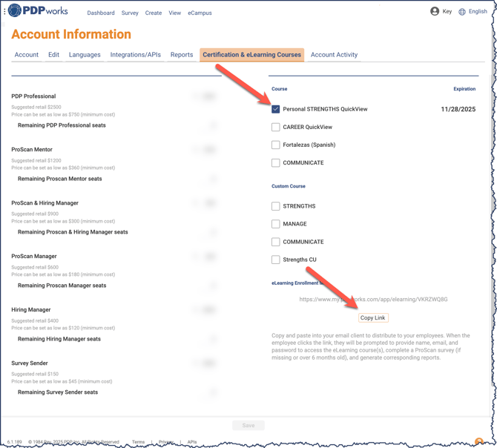
Task: Click the Save button
Action: pyautogui.click(x=249, y=426)
